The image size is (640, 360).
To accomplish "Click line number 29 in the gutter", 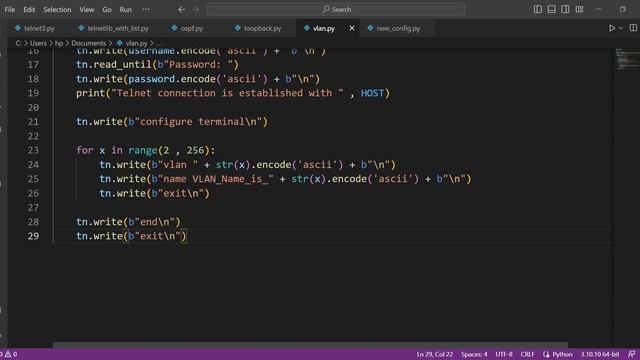I will tap(33, 236).
